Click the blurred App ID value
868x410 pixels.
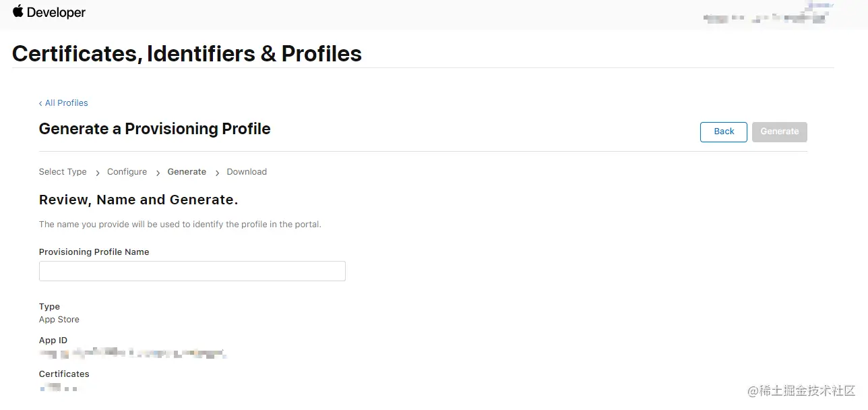[x=131, y=353]
